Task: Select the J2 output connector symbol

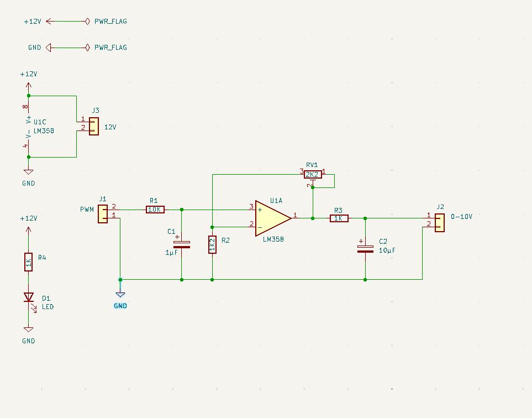Action: [440, 223]
